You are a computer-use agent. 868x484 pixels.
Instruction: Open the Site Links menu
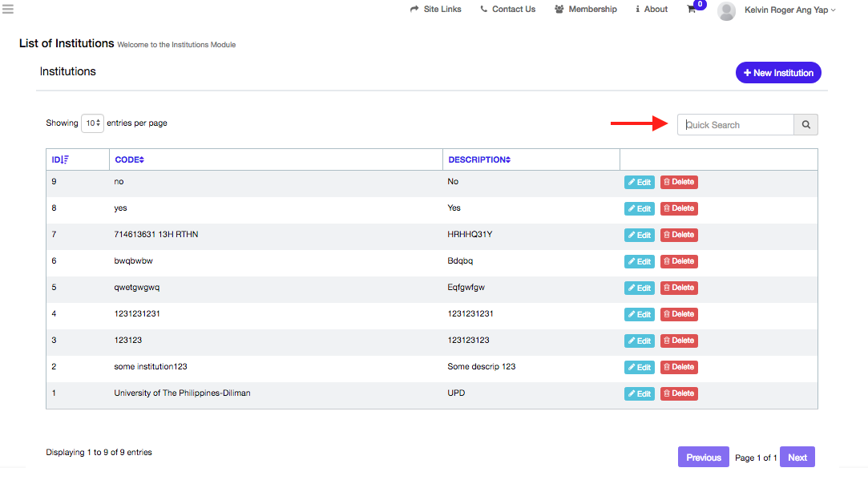coord(435,10)
